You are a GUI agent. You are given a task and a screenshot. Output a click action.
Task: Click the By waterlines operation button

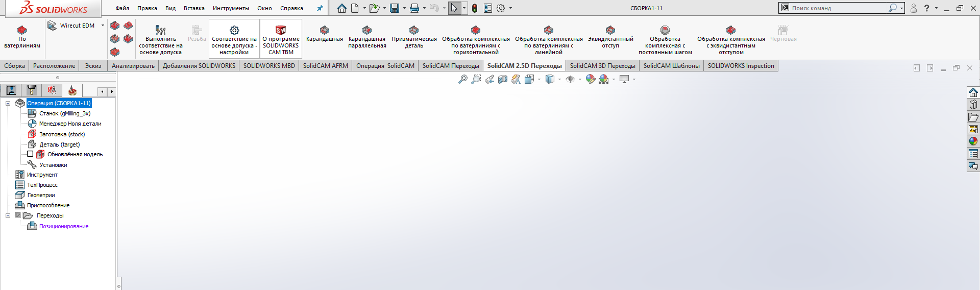coord(22,37)
